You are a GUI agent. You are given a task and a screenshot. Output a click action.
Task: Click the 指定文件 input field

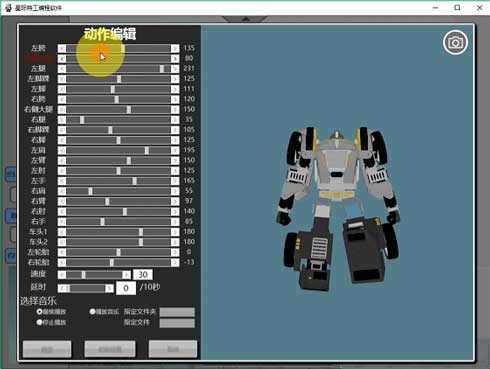[x=177, y=323]
